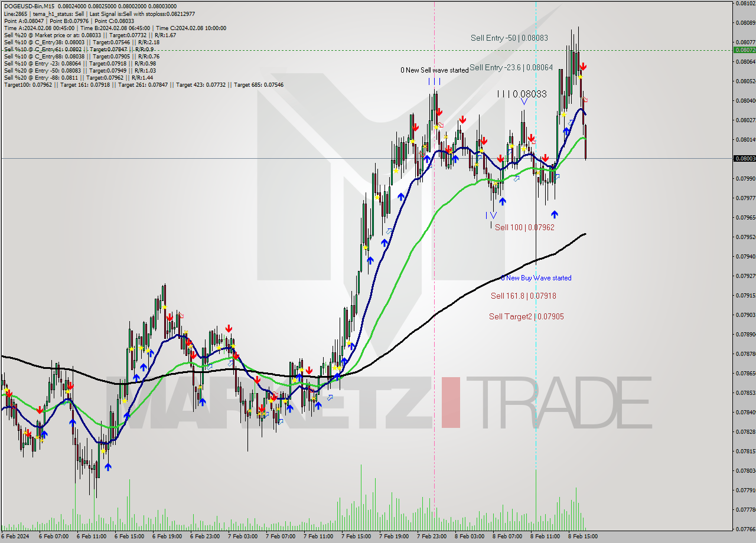Click the 0.07990 price axis label
The image size is (756, 543).
pos(745,178)
